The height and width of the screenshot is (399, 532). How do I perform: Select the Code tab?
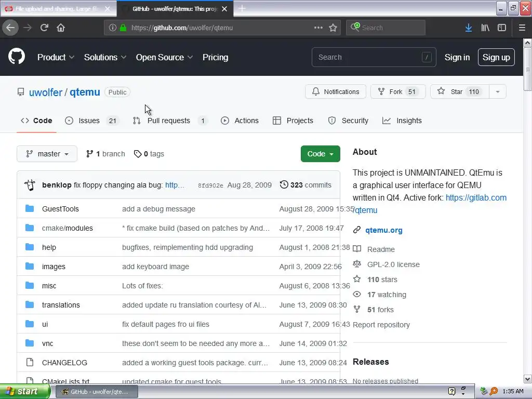[x=36, y=121]
